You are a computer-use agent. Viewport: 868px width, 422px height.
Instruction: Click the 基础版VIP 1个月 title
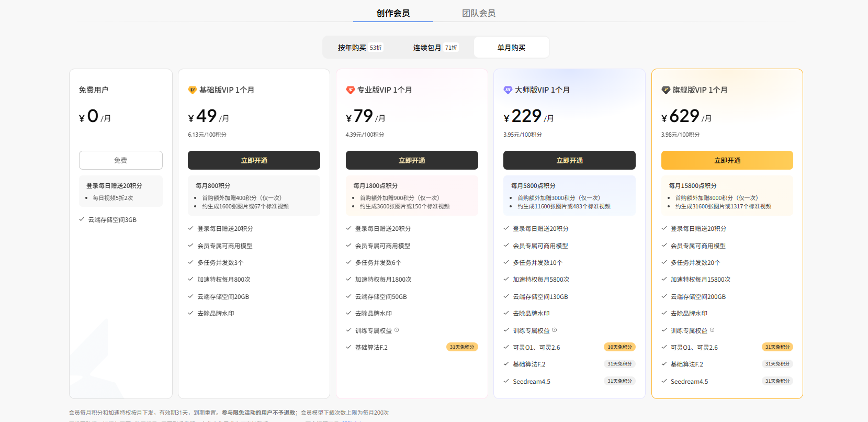click(227, 90)
